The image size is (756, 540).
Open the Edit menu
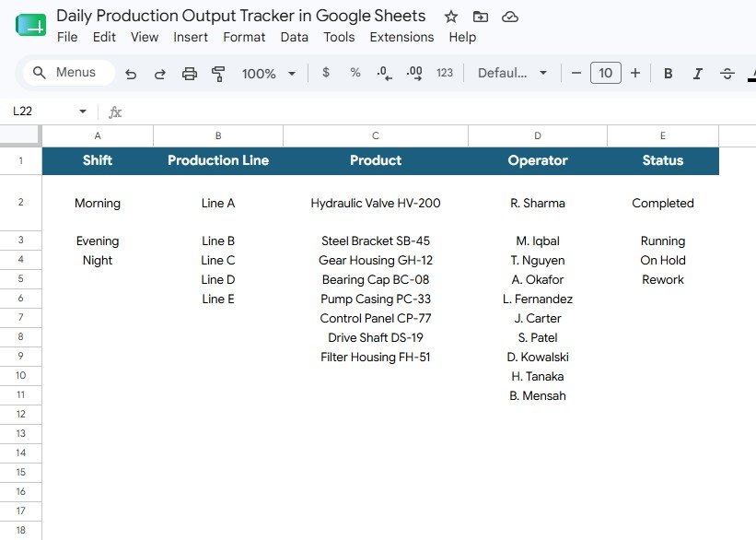[x=104, y=37]
